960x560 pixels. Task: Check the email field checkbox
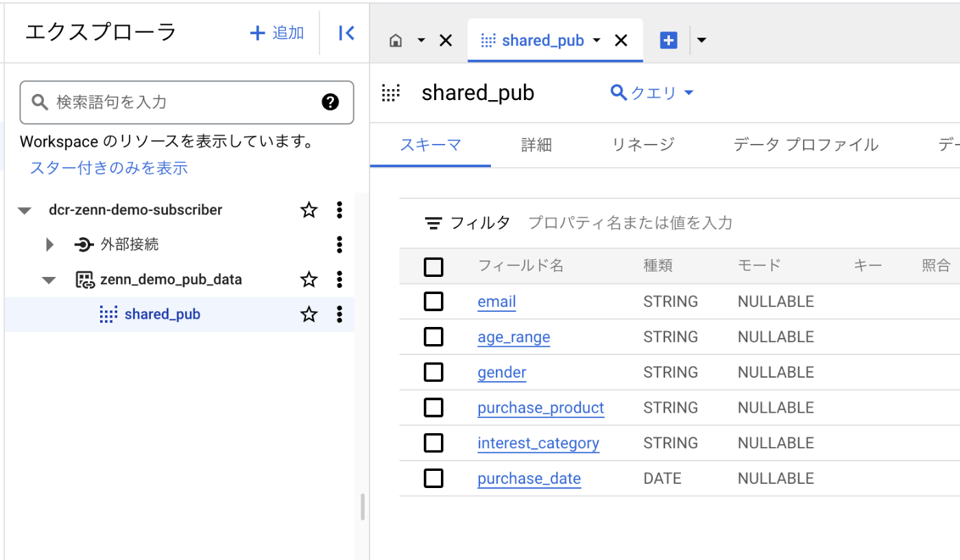coord(433,302)
